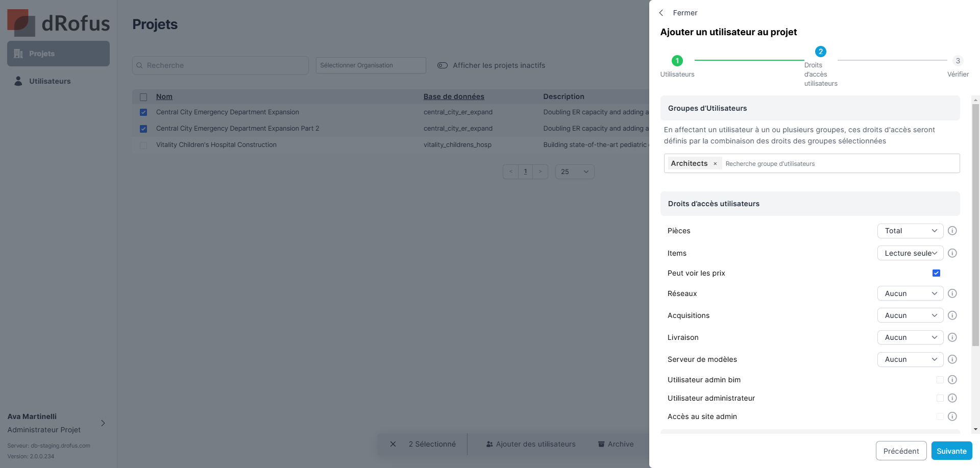This screenshot has width=980, height=468.
Task: Click the dRofus logo
Action: pyautogui.click(x=59, y=23)
